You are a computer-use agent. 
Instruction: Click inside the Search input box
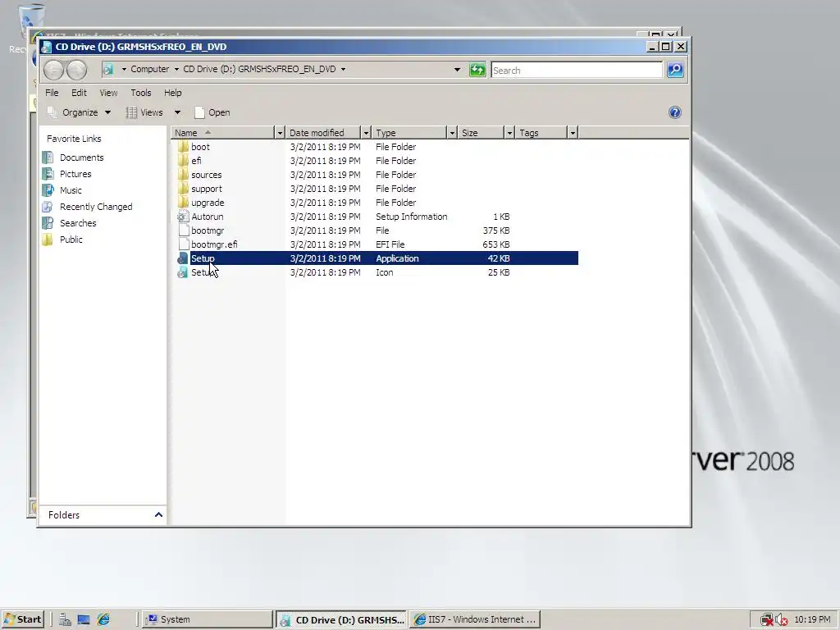[577, 71]
